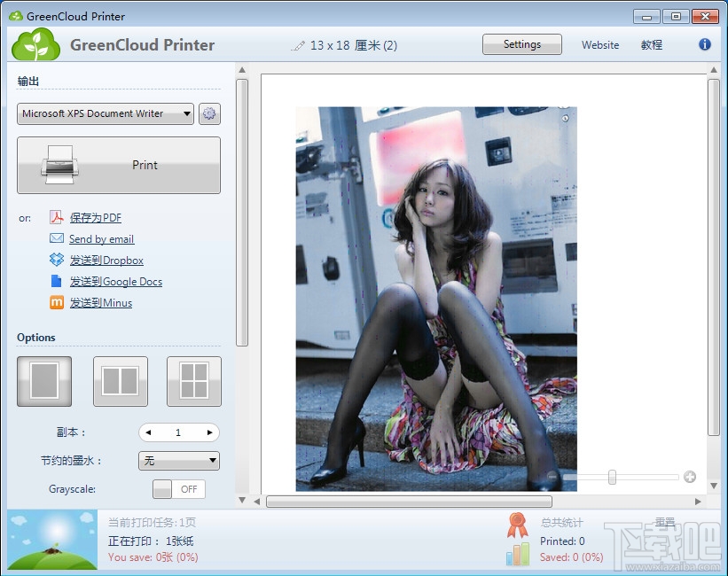Screen dimensions: 728x576
Task: Click the Dropbox icon
Action: (x=57, y=260)
